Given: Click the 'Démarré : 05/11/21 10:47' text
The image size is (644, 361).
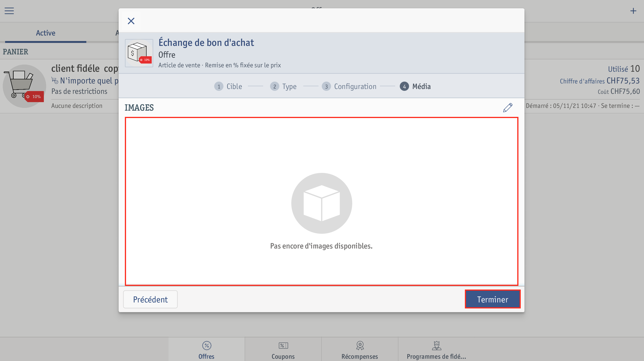Looking at the screenshot, I should tap(561, 106).
